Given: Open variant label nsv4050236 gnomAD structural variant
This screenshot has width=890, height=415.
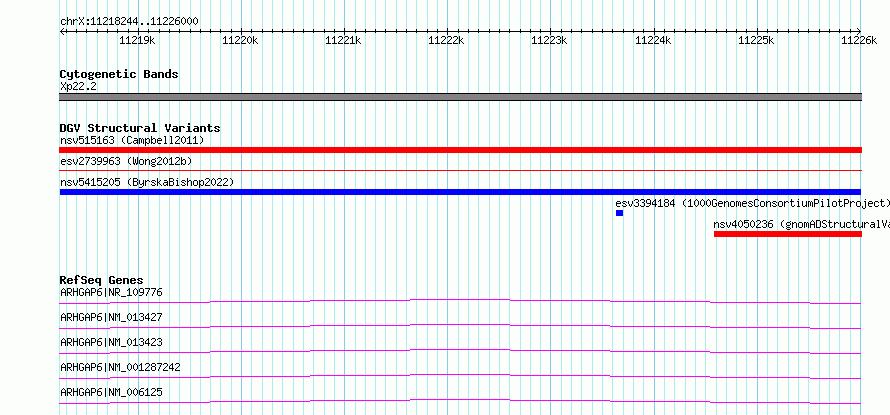Looking at the screenshot, I should (x=801, y=224).
